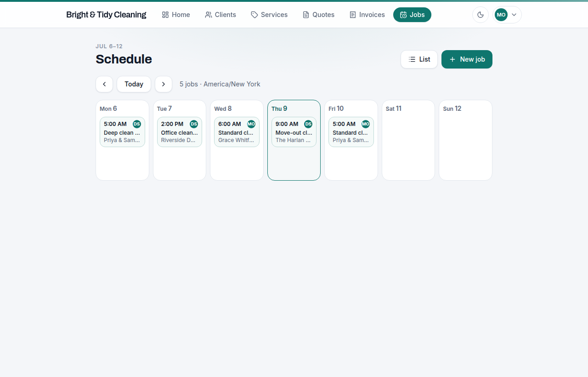Open the MO user menu dropdown
Screen dimensions: 588x377
(507, 15)
